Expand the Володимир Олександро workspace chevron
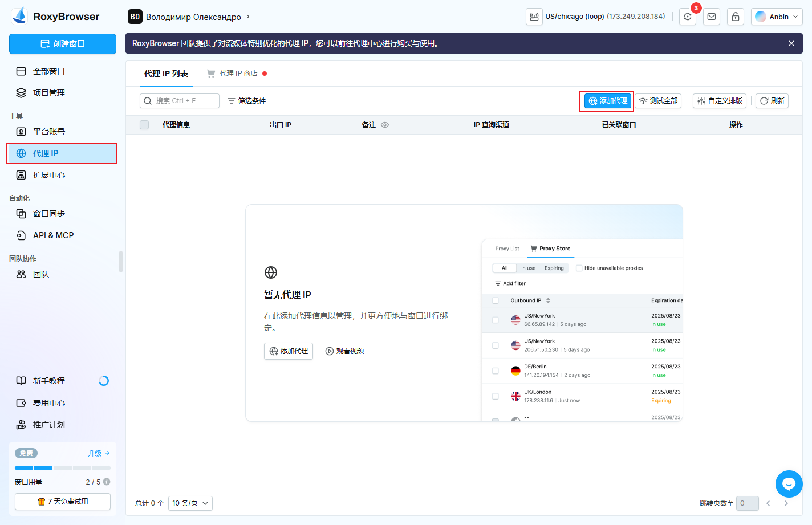 [248, 17]
